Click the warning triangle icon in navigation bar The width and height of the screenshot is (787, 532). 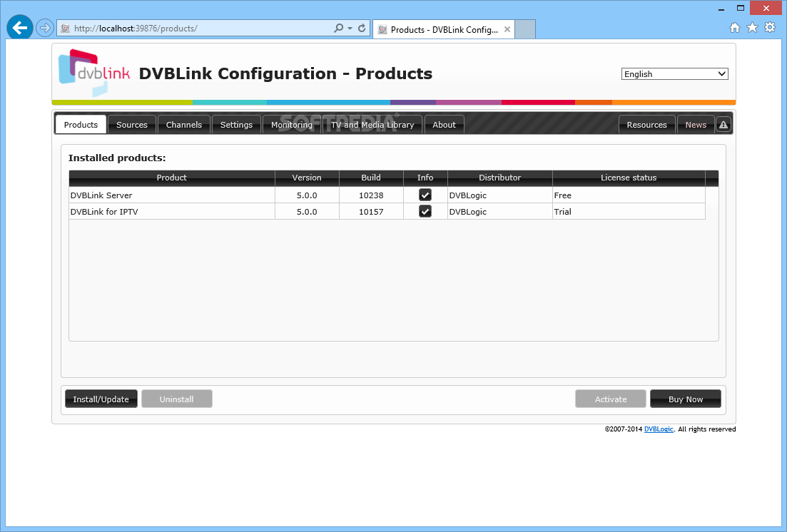pyautogui.click(x=723, y=125)
